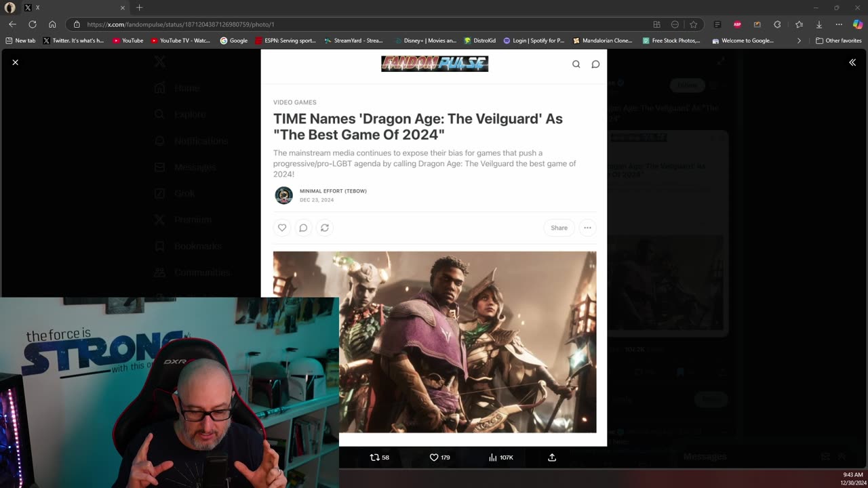Open the DistroKid bookmark

tap(479, 41)
